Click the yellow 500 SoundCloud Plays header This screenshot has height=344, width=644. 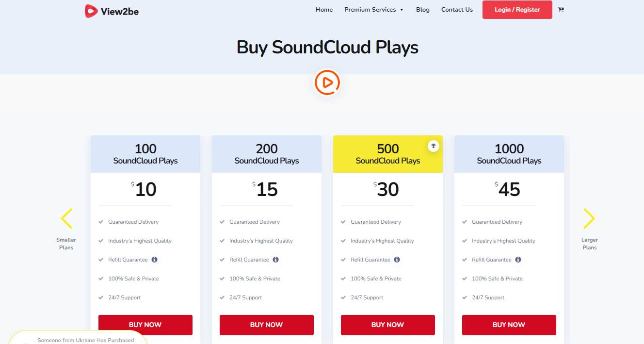coord(388,154)
